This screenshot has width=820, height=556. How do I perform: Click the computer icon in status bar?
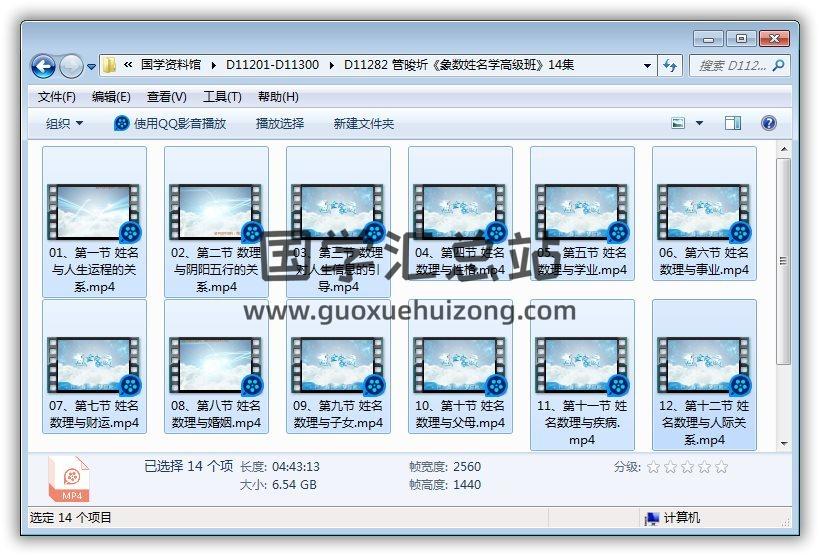652,518
